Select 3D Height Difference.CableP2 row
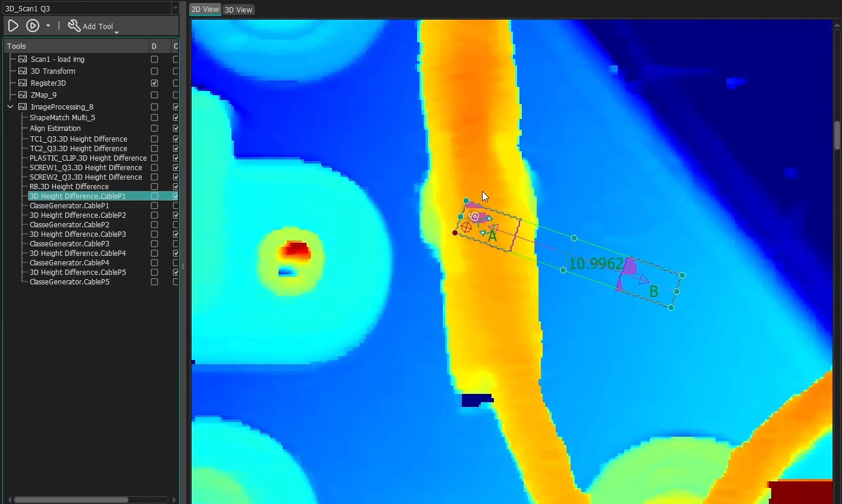The width and height of the screenshot is (842, 504). pos(78,215)
